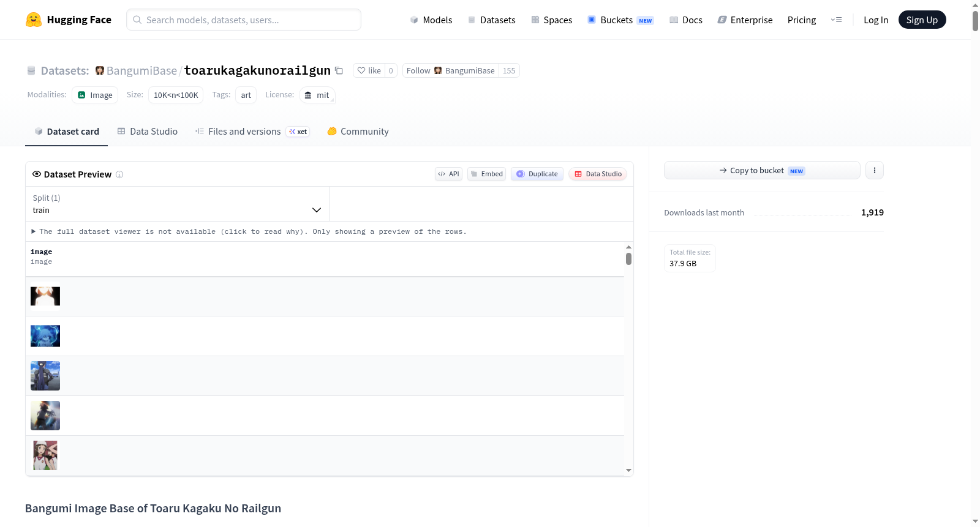Viewport: 980px width, 527px height.
Task: Click the Total file size 37.9 GB box
Action: point(690,258)
